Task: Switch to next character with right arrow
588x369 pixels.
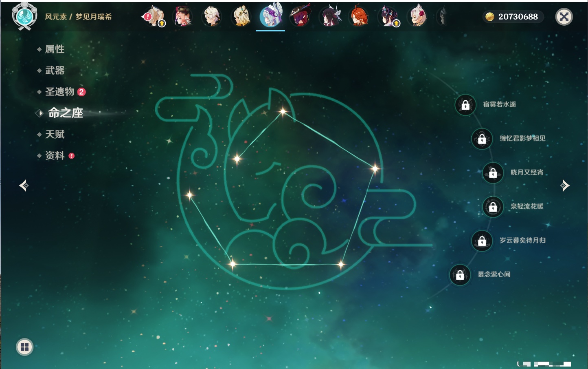Action: (565, 186)
